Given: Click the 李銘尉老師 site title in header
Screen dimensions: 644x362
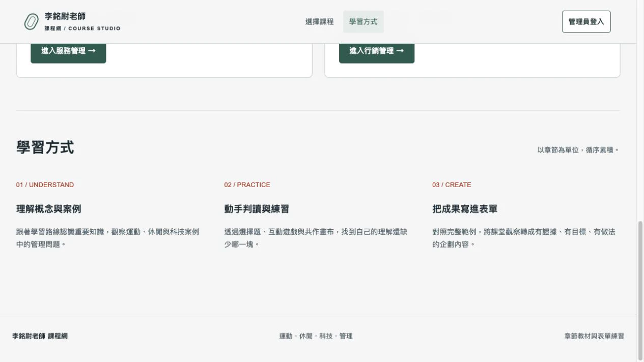Looking at the screenshot, I should 65,16.
